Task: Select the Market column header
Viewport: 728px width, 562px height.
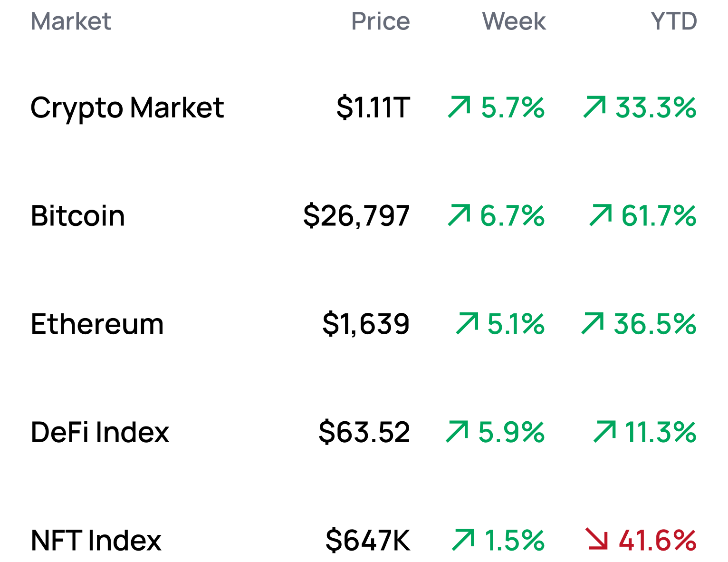Action: pyautogui.click(x=71, y=21)
